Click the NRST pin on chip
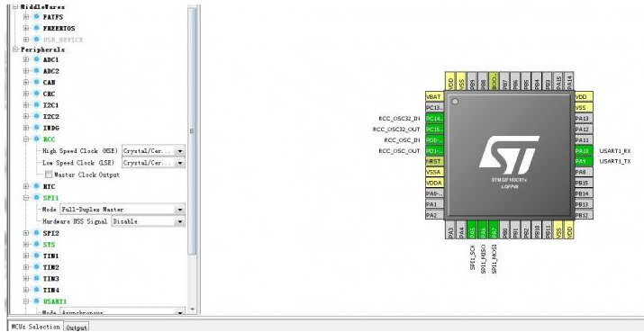Image resolution: width=644 pixels, height=332 pixels. 435,161
